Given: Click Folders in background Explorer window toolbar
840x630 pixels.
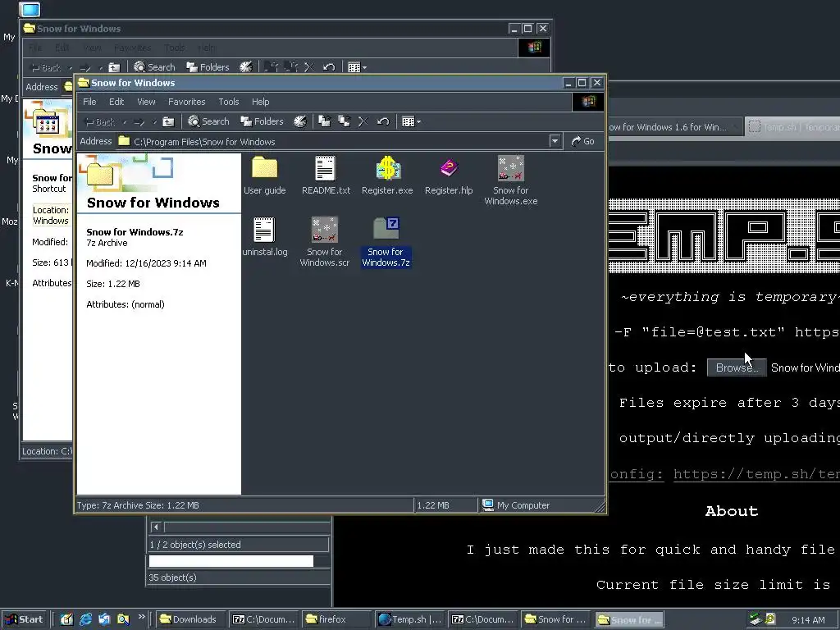Looking at the screenshot, I should coord(208,67).
